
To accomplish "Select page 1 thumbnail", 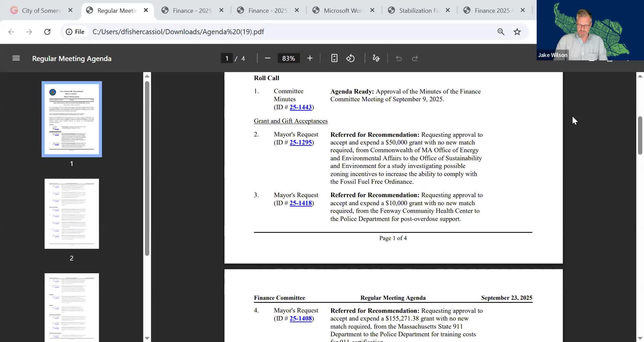I will click(72, 119).
